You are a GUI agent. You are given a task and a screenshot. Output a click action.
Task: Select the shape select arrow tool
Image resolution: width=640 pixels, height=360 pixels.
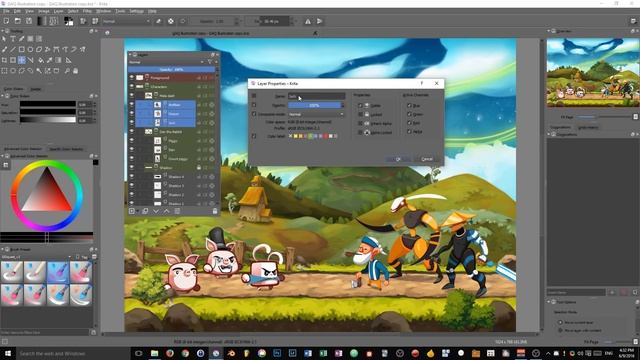pyautogui.click(x=4, y=39)
